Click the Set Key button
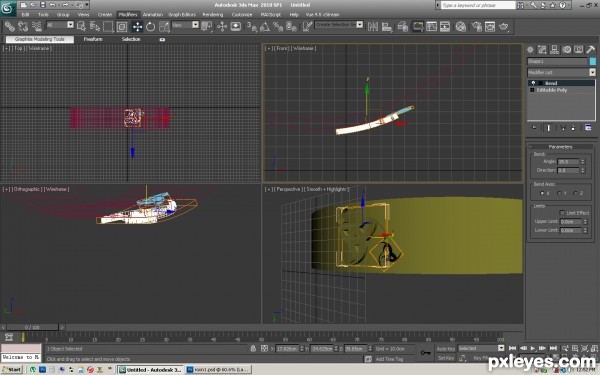600x375 pixels. [446, 358]
